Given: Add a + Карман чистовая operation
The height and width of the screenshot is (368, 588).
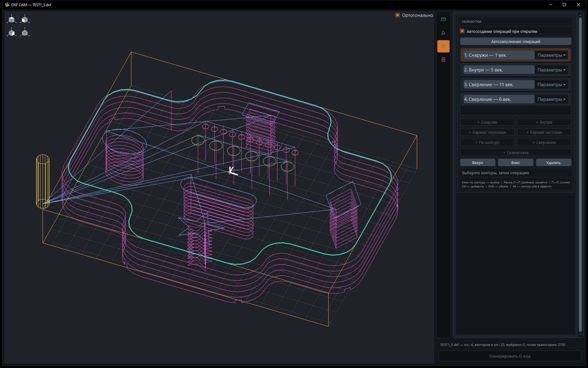Looking at the screenshot, I should (x=544, y=132).
